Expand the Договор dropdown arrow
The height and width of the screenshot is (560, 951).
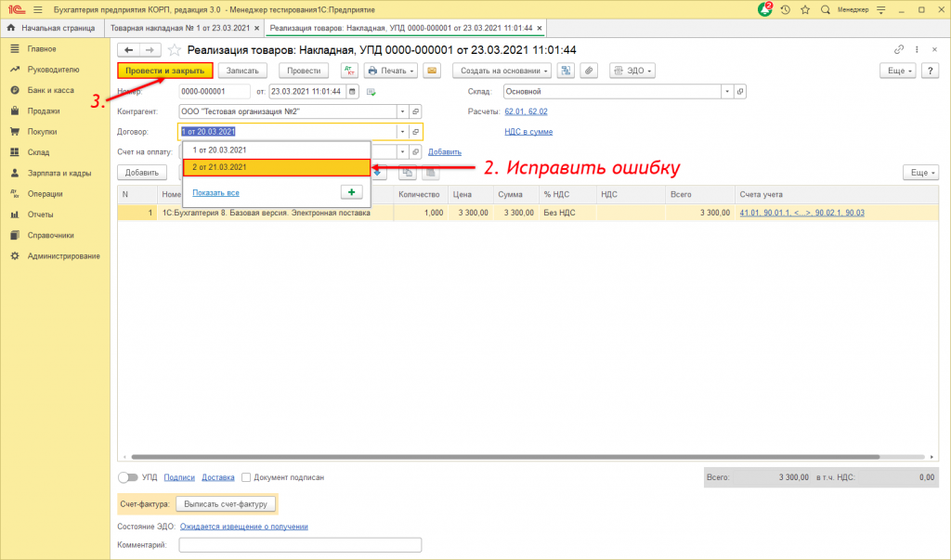402,132
